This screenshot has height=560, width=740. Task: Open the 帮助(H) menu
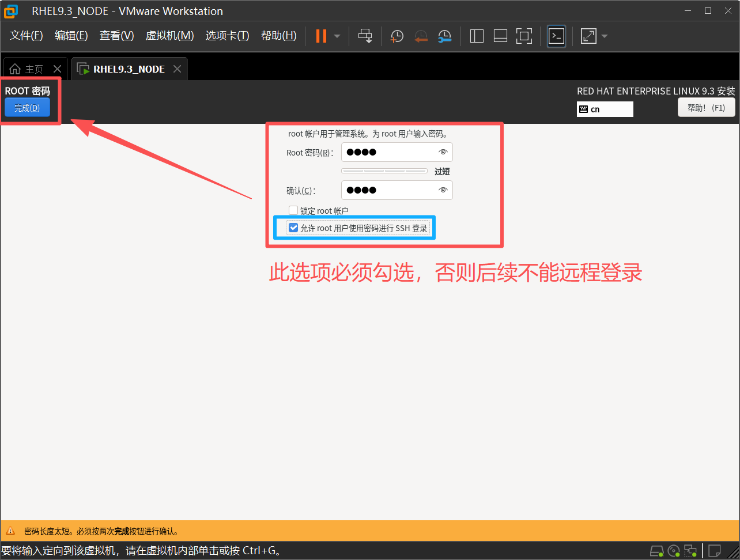[x=279, y=36]
